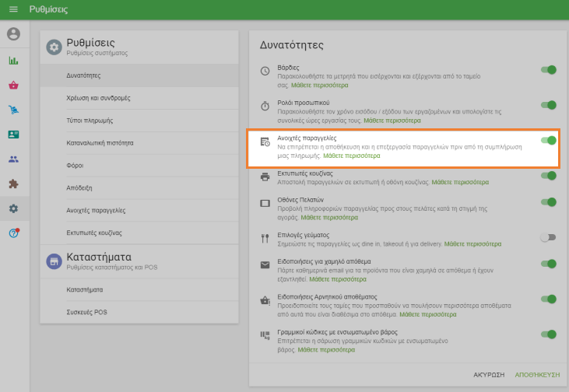Open Τύποι πληρωμής settings page

(90, 121)
